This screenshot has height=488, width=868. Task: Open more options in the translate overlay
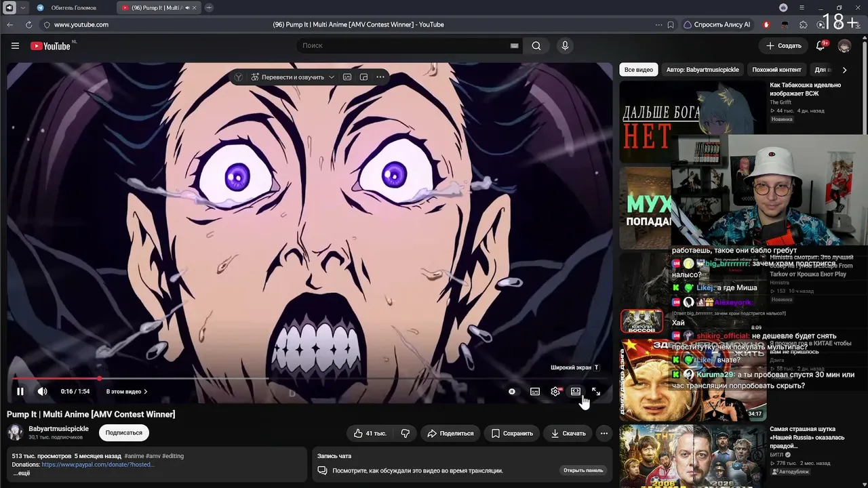tap(380, 77)
